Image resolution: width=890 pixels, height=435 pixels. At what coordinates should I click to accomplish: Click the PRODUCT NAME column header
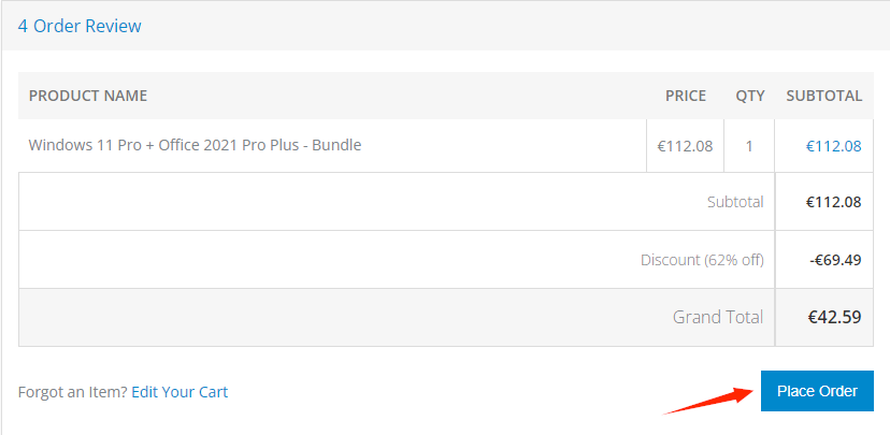click(x=88, y=96)
